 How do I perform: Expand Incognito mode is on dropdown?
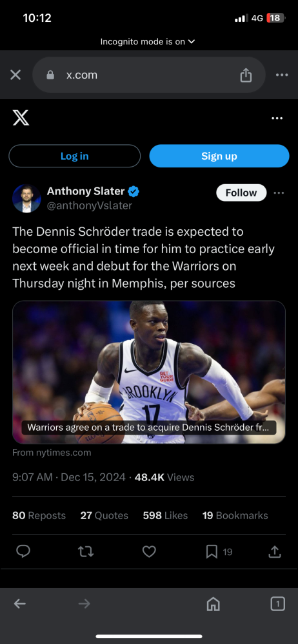[147, 41]
